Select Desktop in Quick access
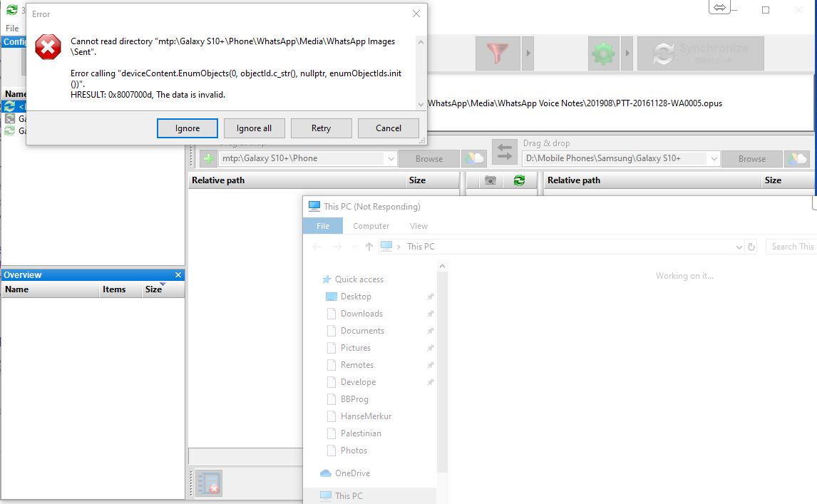 (x=356, y=297)
